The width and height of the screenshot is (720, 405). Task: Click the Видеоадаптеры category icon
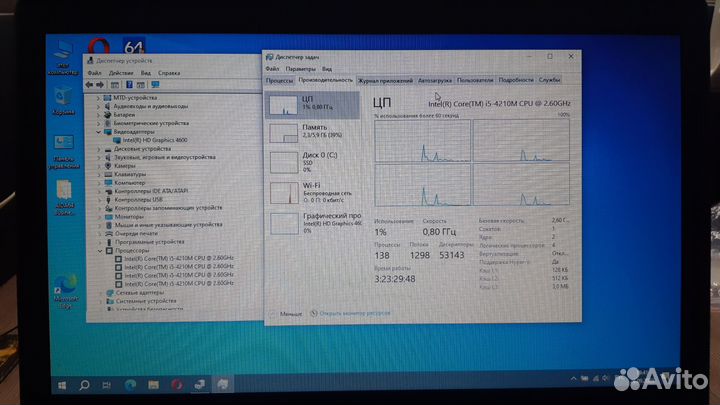(x=108, y=132)
